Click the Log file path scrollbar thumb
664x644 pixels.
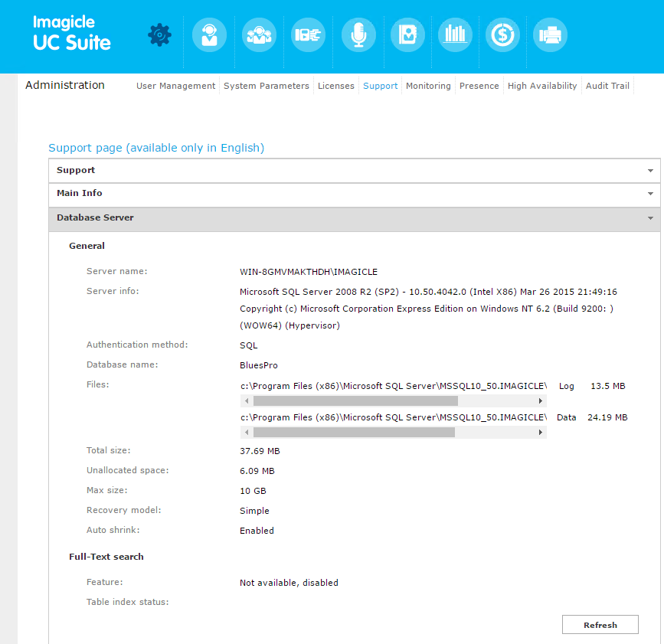tap(355, 401)
